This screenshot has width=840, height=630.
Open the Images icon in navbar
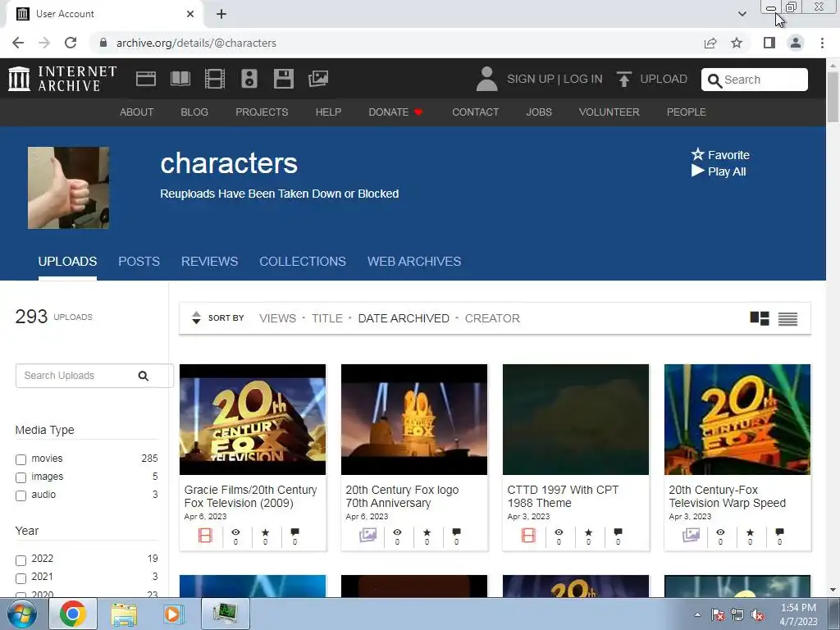[x=318, y=79]
